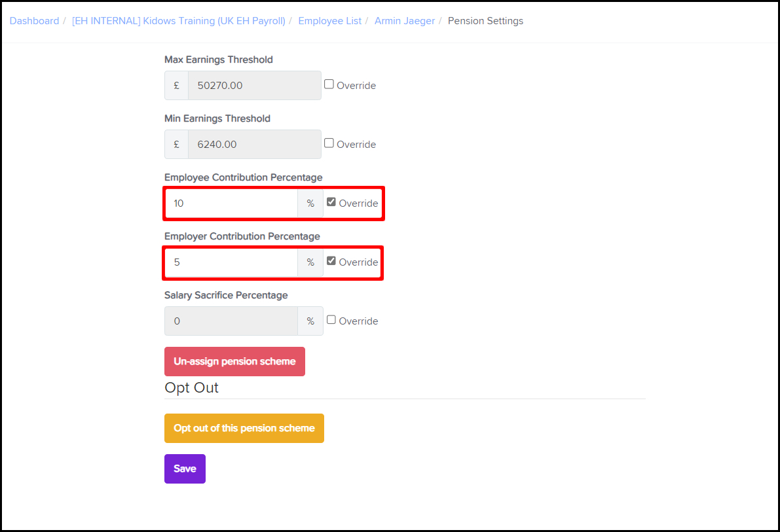Save the pension settings
This screenshot has height=532, width=780.
click(185, 469)
